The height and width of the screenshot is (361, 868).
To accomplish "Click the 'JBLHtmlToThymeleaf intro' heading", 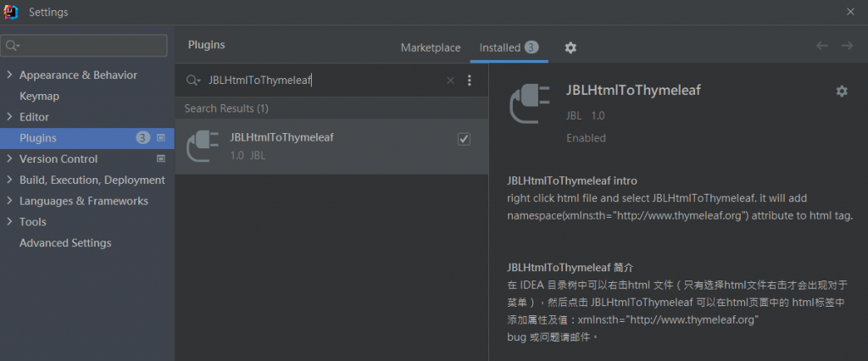I will (x=572, y=180).
